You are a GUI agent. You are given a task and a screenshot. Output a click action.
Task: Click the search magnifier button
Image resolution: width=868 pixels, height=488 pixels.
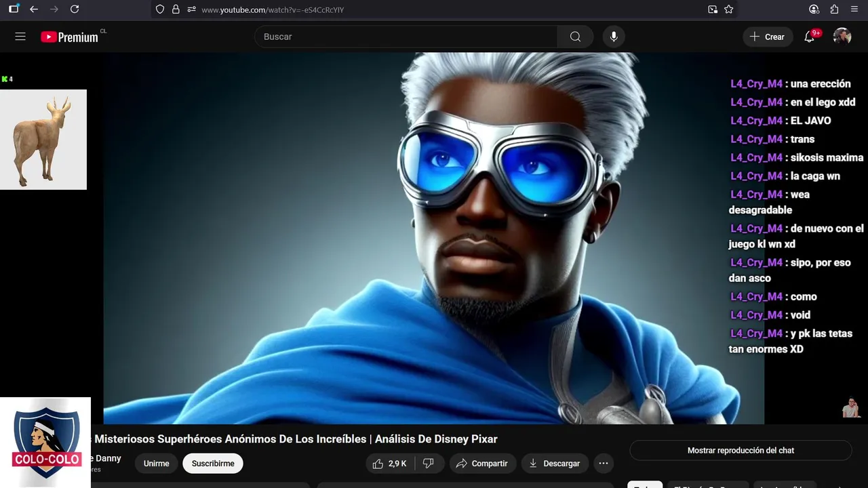575,37
